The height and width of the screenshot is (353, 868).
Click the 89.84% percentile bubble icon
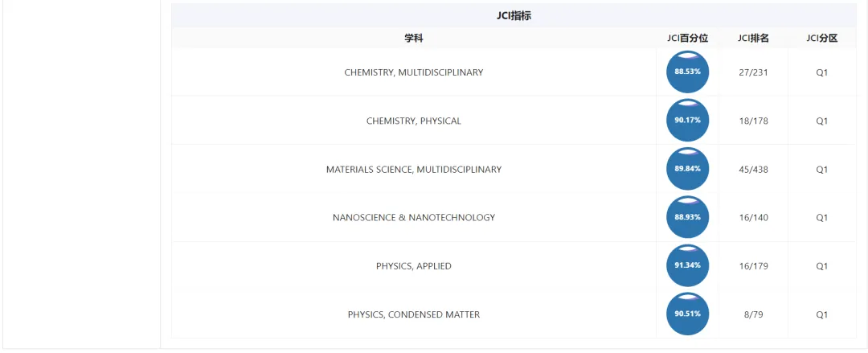pyautogui.click(x=687, y=169)
